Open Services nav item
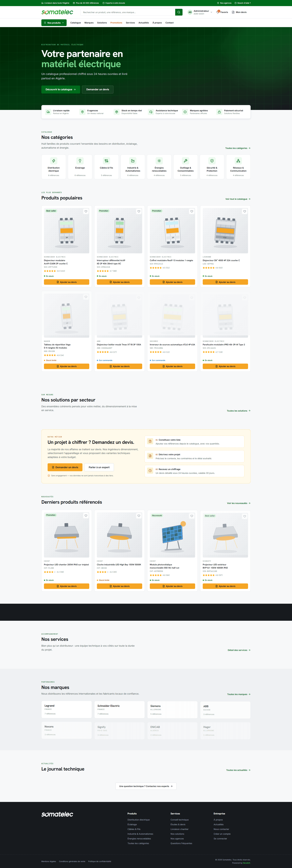 130,23
